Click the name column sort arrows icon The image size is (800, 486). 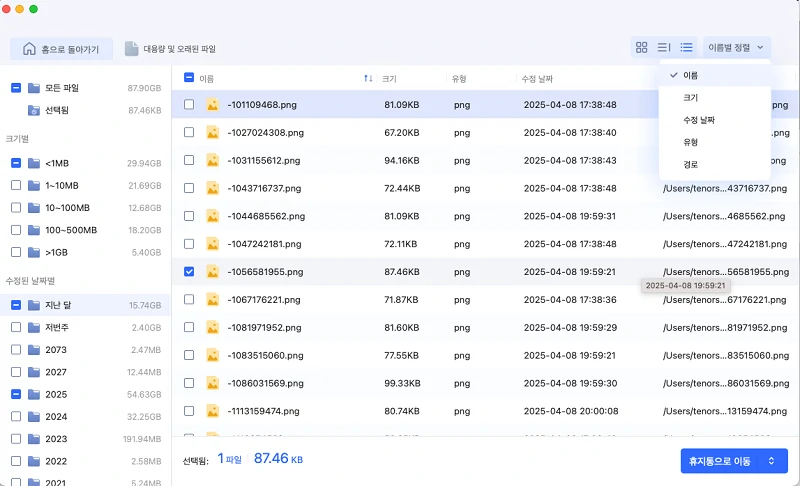pos(368,78)
